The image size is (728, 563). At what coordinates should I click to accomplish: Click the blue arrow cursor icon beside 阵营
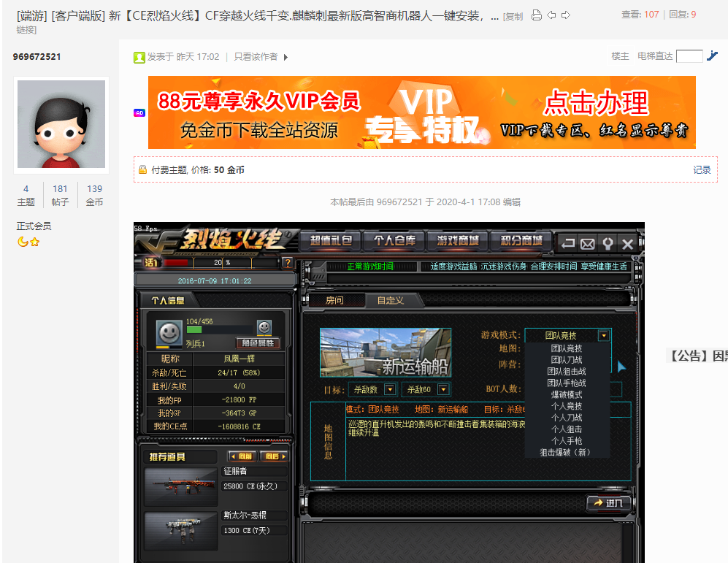(621, 367)
